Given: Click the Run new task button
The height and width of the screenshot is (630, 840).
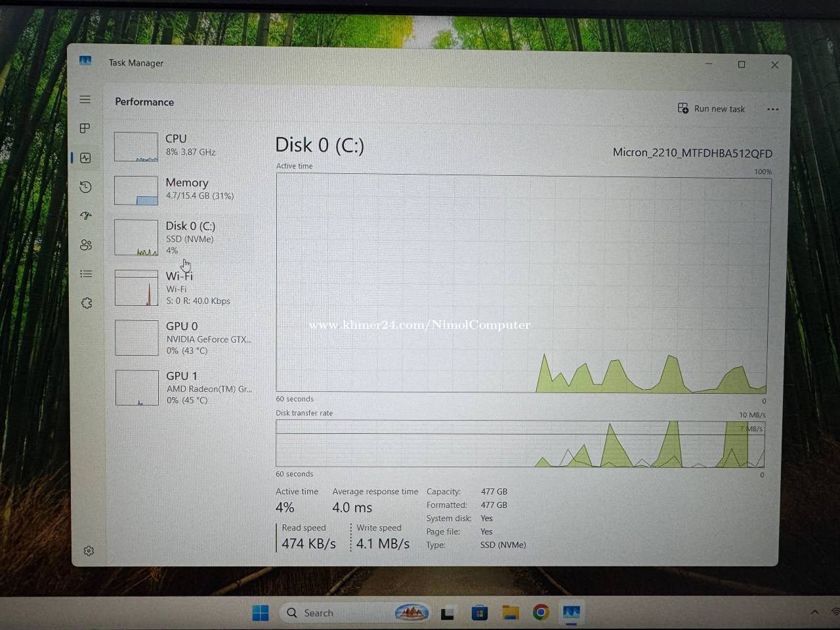Looking at the screenshot, I should (711, 108).
